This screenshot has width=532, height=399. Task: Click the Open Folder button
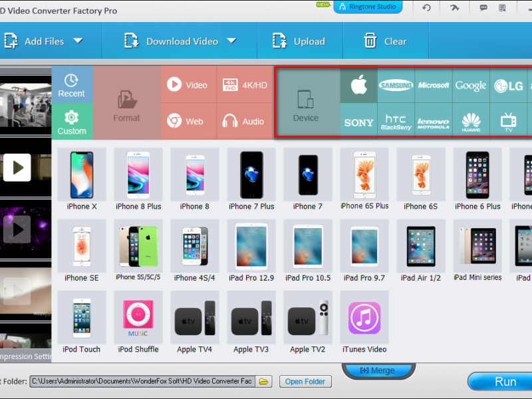pyautogui.click(x=305, y=381)
